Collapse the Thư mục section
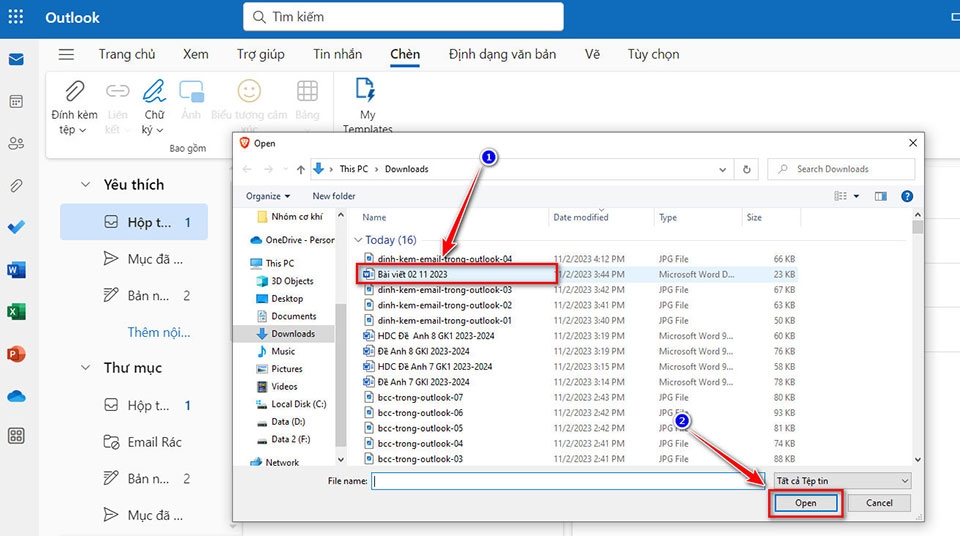 point(86,368)
